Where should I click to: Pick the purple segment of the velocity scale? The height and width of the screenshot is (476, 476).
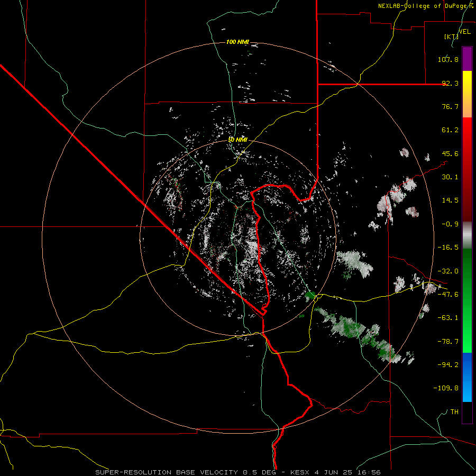pyautogui.click(x=467, y=59)
